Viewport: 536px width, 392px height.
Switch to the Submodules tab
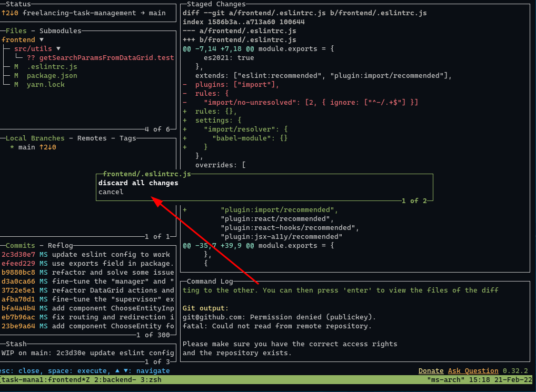click(x=60, y=31)
